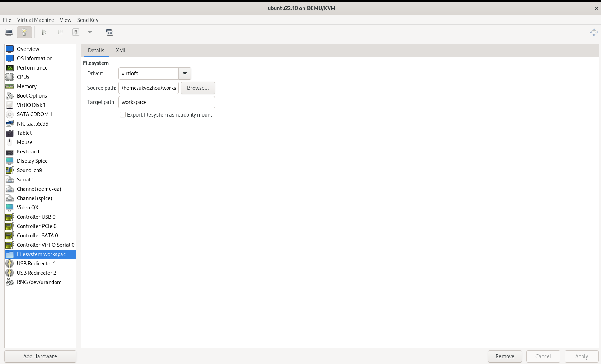This screenshot has height=364, width=601.
Task: Click the Add Hardware button
Action: pyautogui.click(x=40, y=356)
